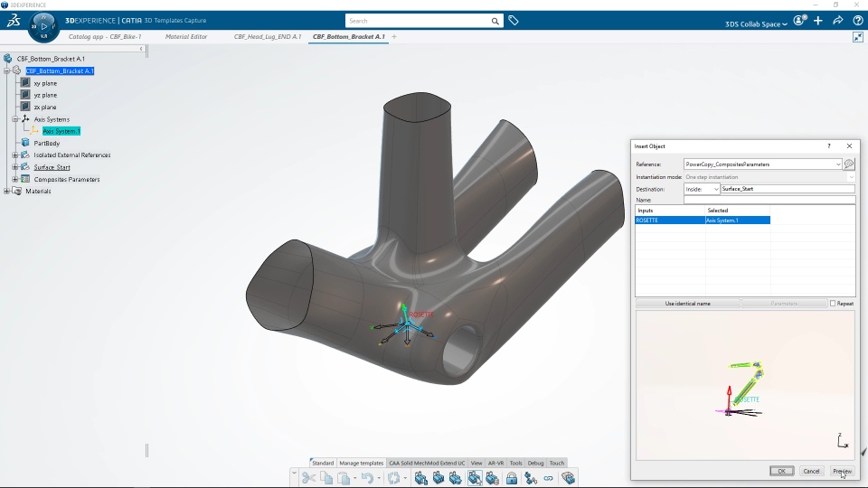Select CAA Solid MechMod Extend UC tab
The image size is (868, 488).
(427, 463)
